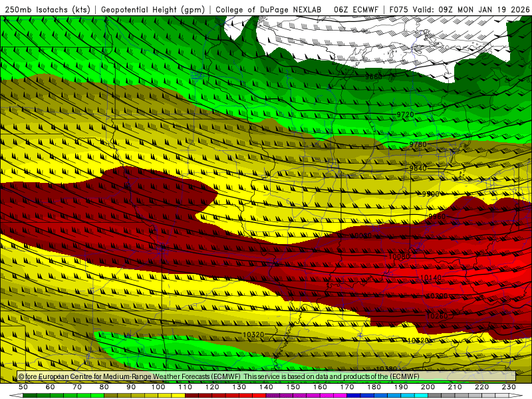Click the '06Z ECMWF' model run label

(x=356, y=9)
